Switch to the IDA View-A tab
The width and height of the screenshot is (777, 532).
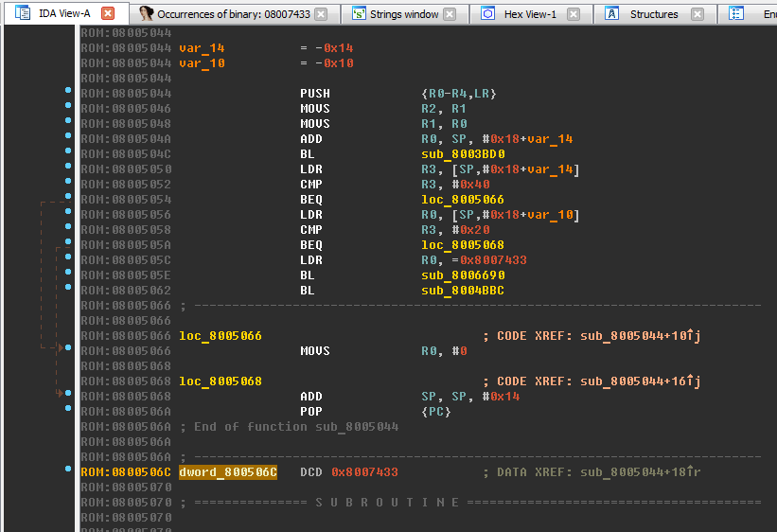tap(64, 13)
